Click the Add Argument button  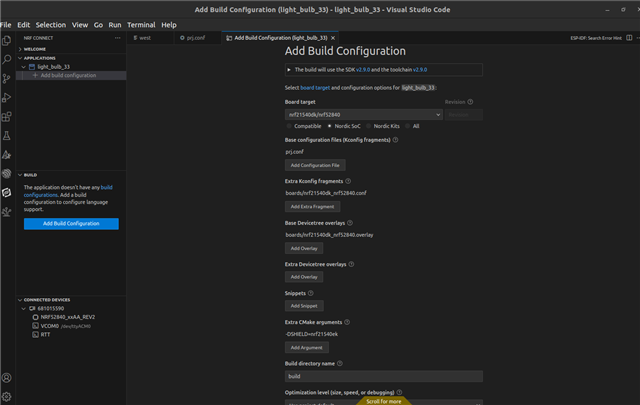(x=307, y=347)
